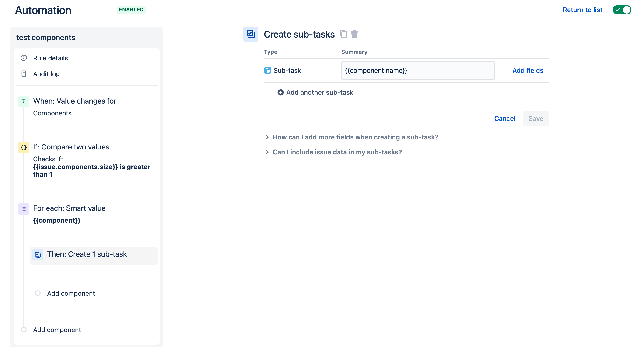Viewport: 644px width, 347px height.
Task: Click the Return to list link
Action: tap(583, 10)
